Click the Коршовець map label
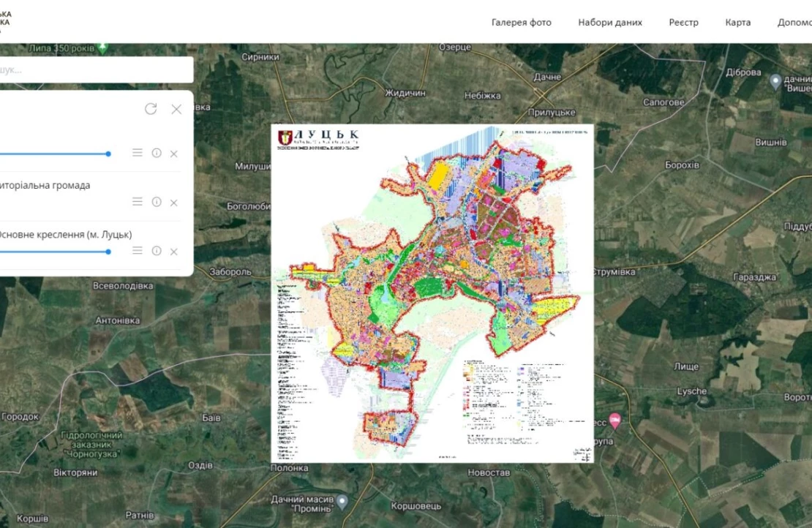812x528 pixels. (416, 506)
